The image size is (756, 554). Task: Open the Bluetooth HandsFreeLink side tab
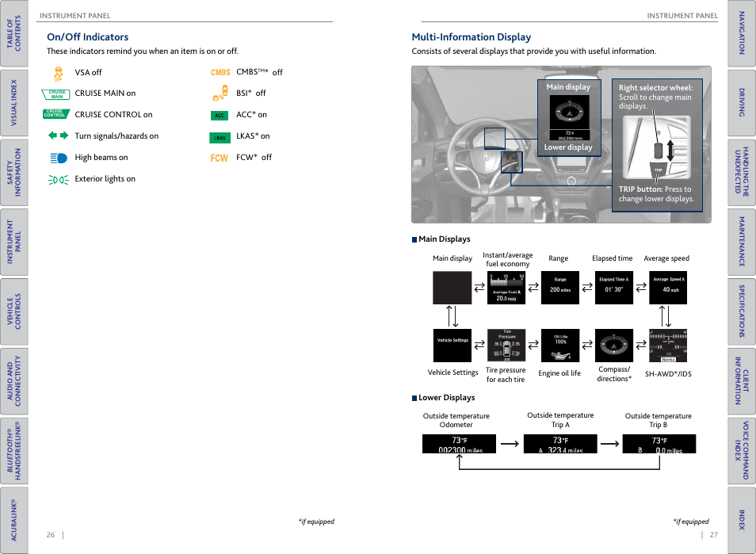[x=13, y=450]
